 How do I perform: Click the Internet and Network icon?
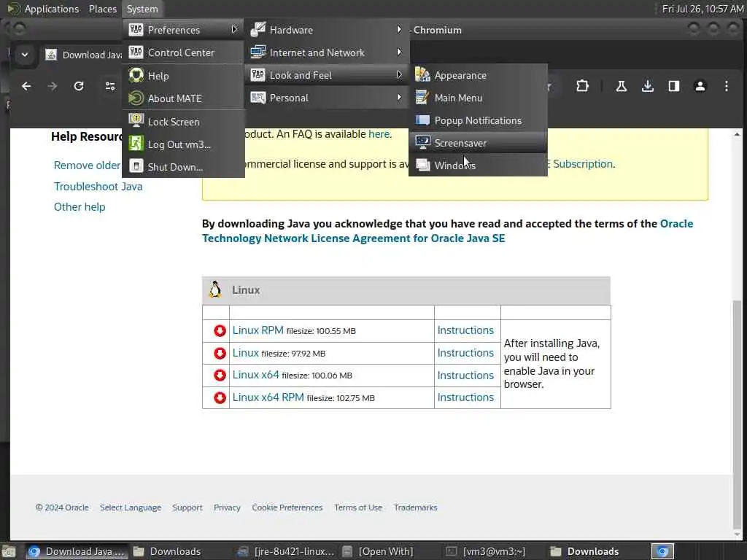point(258,52)
